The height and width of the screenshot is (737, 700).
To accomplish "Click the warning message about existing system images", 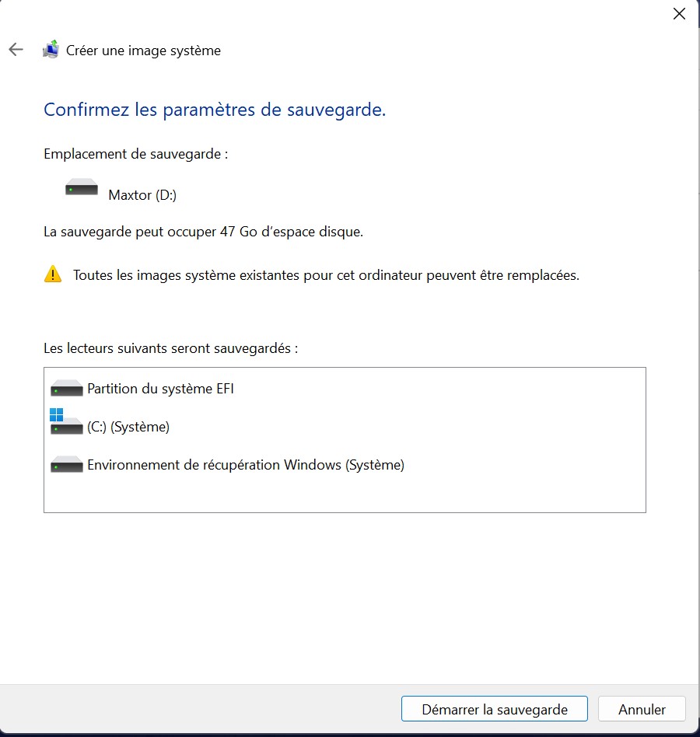I will (326, 275).
